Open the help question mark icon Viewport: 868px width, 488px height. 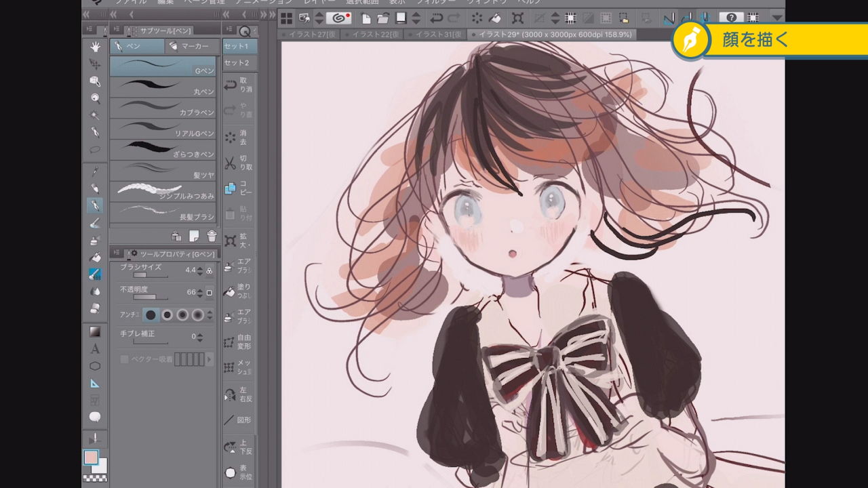point(731,18)
